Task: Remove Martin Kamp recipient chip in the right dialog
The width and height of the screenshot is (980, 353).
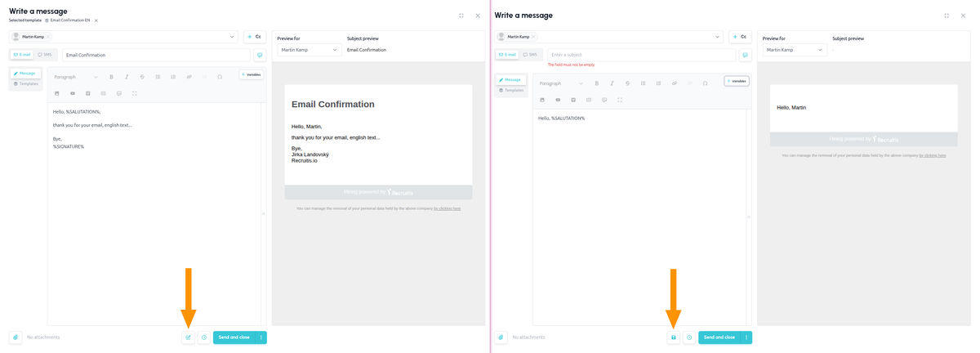Action: tap(533, 37)
